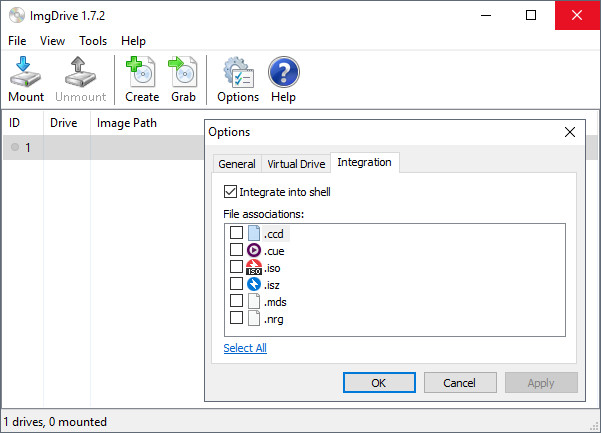Switch to the Virtual Drive tab

pyautogui.click(x=295, y=164)
